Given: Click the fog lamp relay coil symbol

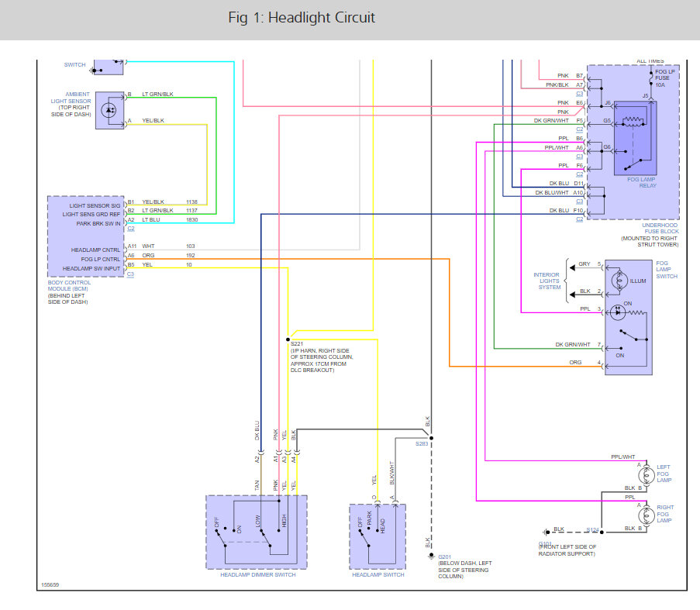Looking at the screenshot, I should pyautogui.click(x=633, y=121).
